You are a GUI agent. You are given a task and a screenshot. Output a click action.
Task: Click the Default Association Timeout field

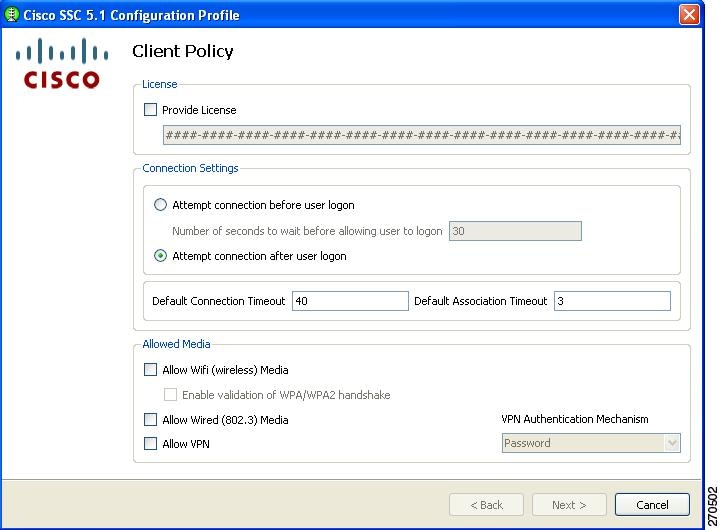tap(612, 301)
